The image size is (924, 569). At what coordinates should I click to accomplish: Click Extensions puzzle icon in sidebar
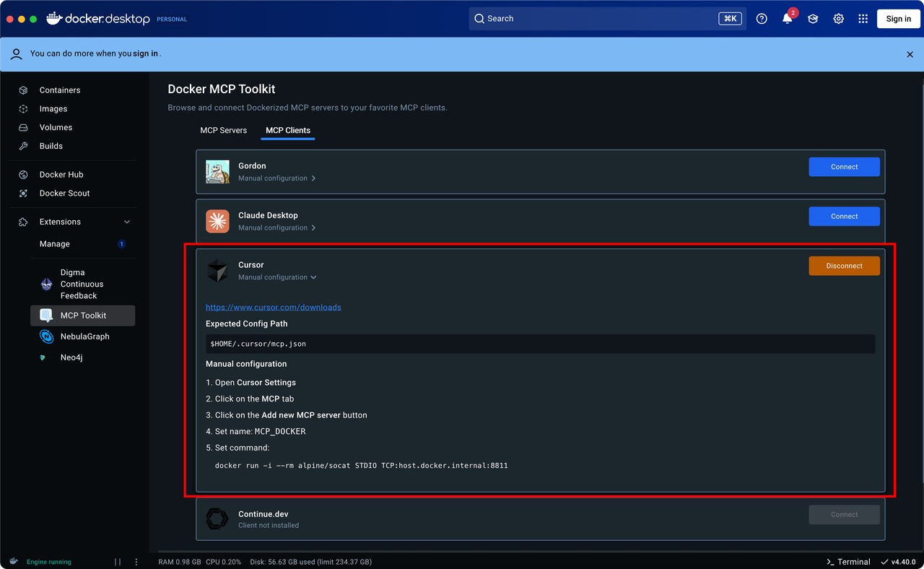(23, 222)
